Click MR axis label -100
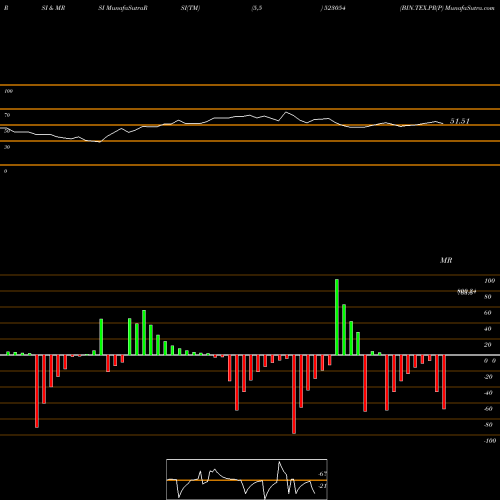 [x=490, y=441]
